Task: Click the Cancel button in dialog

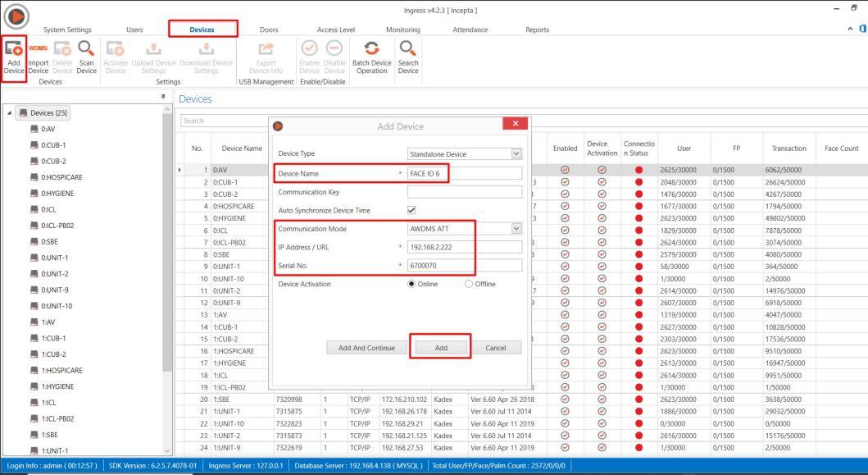Action: tap(495, 348)
